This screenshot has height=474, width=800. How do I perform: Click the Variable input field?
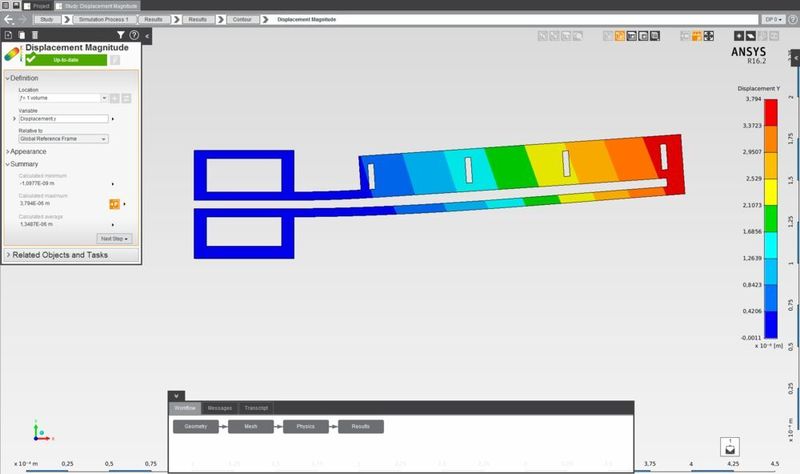click(63, 119)
